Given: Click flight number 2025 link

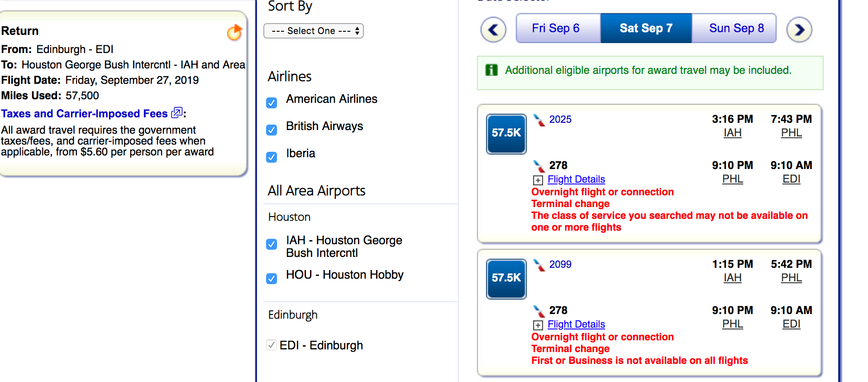Looking at the screenshot, I should coord(560,119).
